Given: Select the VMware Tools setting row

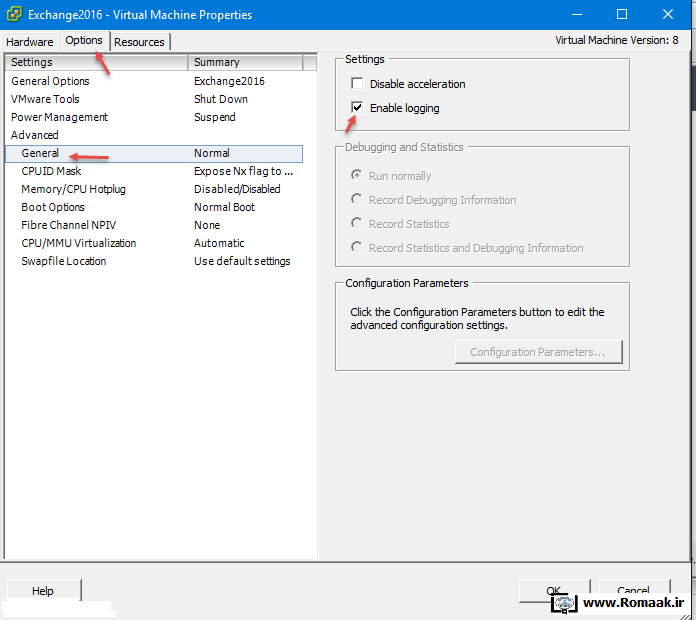Looking at the screenshot, I should click(x=154, y=99).
